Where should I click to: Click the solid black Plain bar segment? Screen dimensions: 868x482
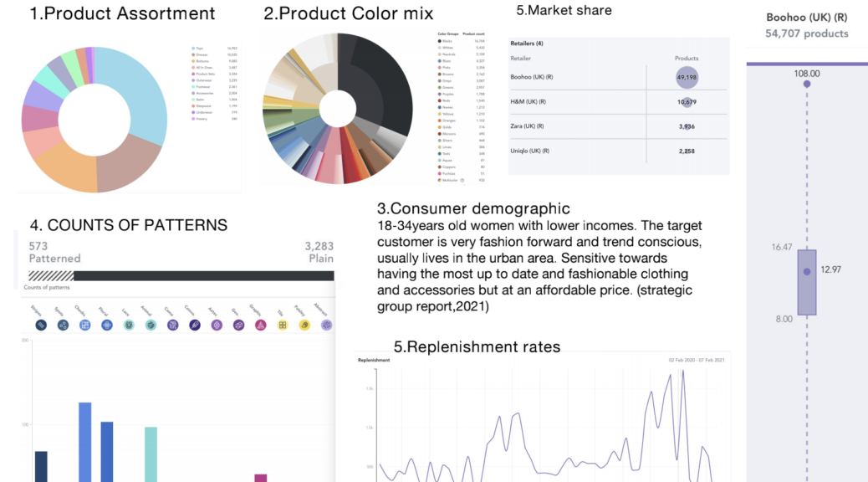pyautogui.click(x=204, y=276)
